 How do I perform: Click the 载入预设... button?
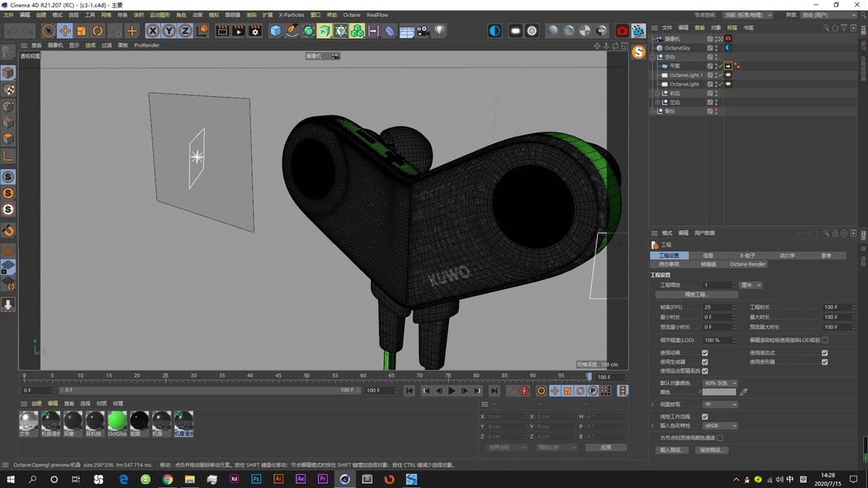673,450
